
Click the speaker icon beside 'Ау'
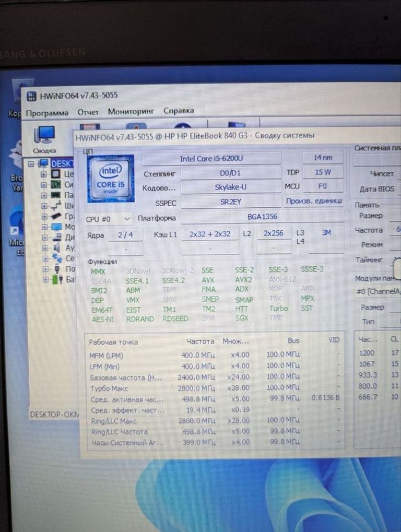(57, 247)
